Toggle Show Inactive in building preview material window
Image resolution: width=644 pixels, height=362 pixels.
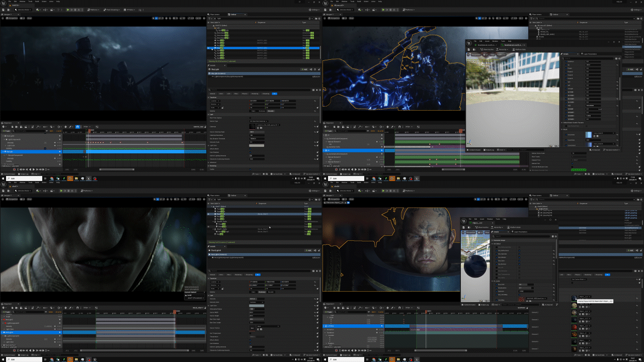pyautogui.click(x=487, y=49)
